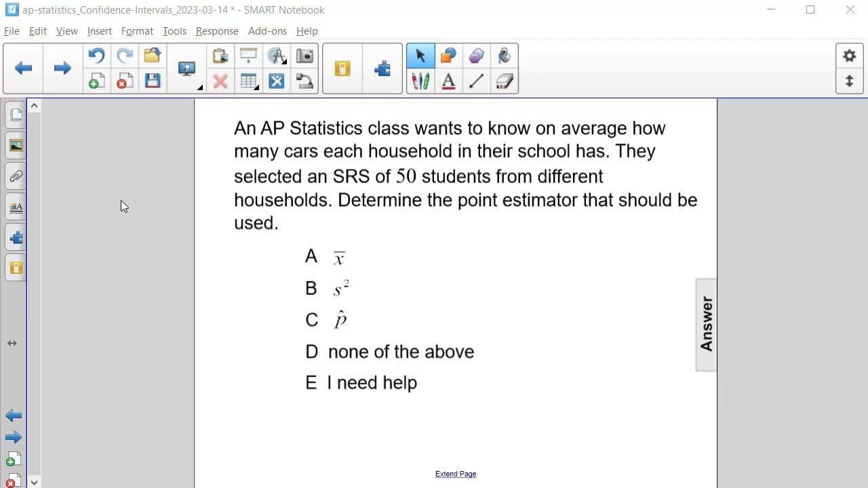Open the Properties sidebar tab
The image size is (868, 488).
tap(16, 207)
